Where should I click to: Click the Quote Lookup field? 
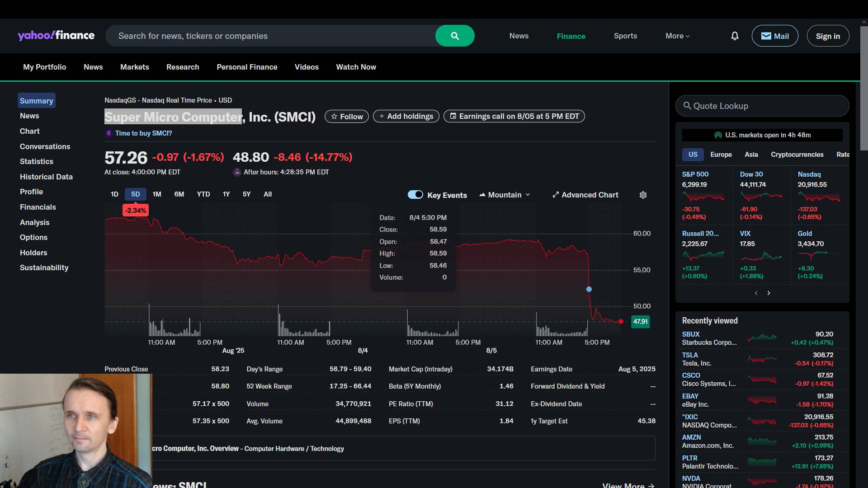point(762,106)
